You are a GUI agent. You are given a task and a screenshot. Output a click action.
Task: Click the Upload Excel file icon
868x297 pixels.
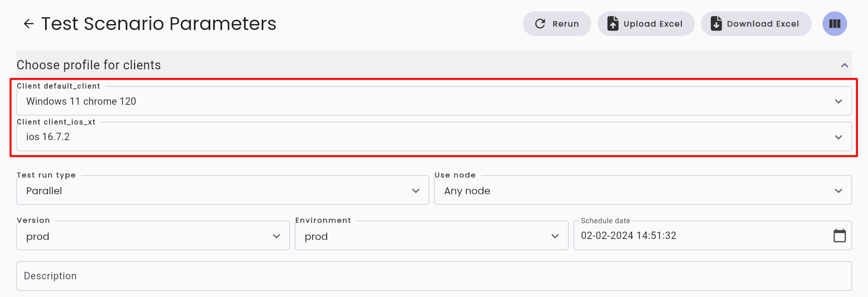click(613, 24)
